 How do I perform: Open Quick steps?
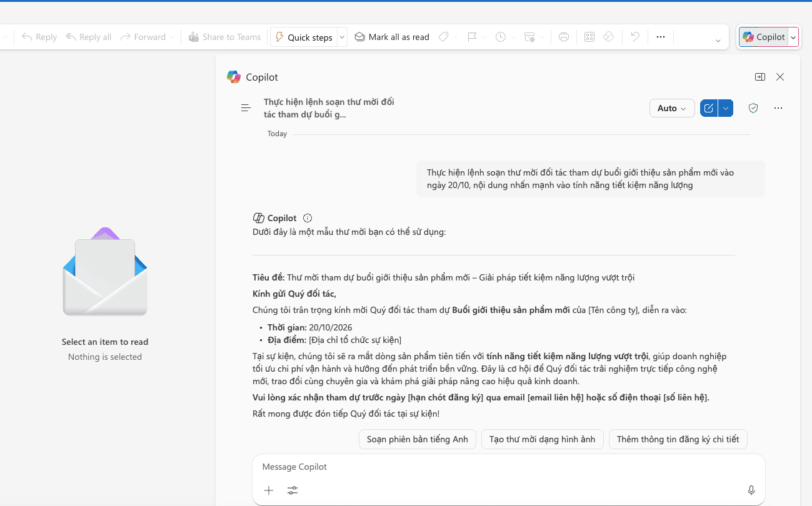click(303, 37)
